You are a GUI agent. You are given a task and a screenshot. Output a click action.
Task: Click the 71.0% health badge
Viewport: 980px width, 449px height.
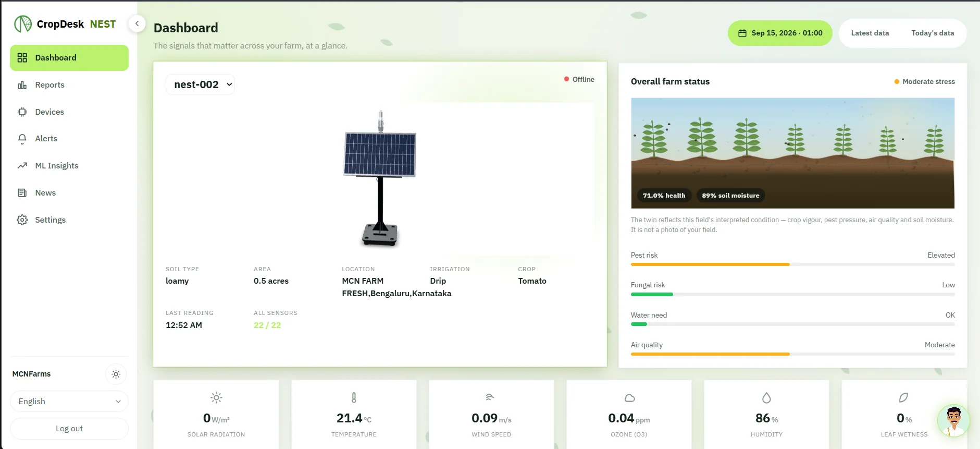tap(664, 196)
